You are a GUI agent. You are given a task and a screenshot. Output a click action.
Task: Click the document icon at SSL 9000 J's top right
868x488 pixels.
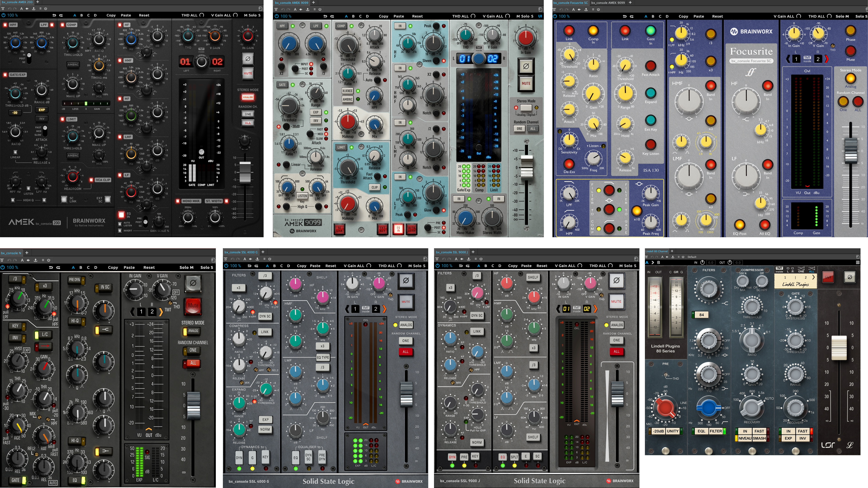click(x=636, y=259)
